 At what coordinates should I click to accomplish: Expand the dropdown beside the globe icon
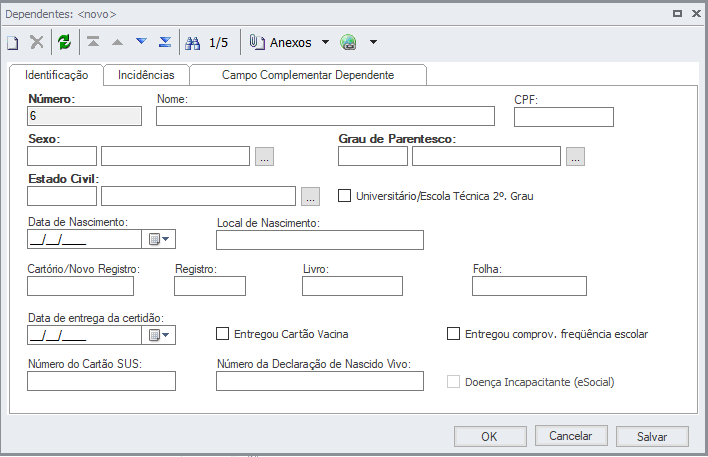373,42
